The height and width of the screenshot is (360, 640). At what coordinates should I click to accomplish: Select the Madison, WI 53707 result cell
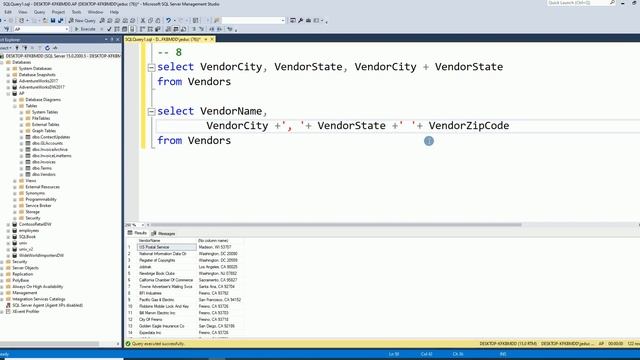[x=220, y=247]
